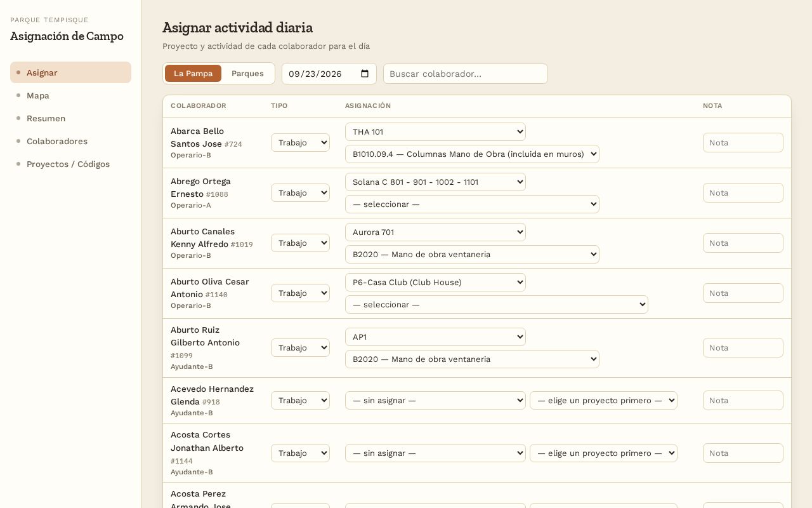Switch to the La Pampa segment
The image size is (812, 508).
(193, 73)
